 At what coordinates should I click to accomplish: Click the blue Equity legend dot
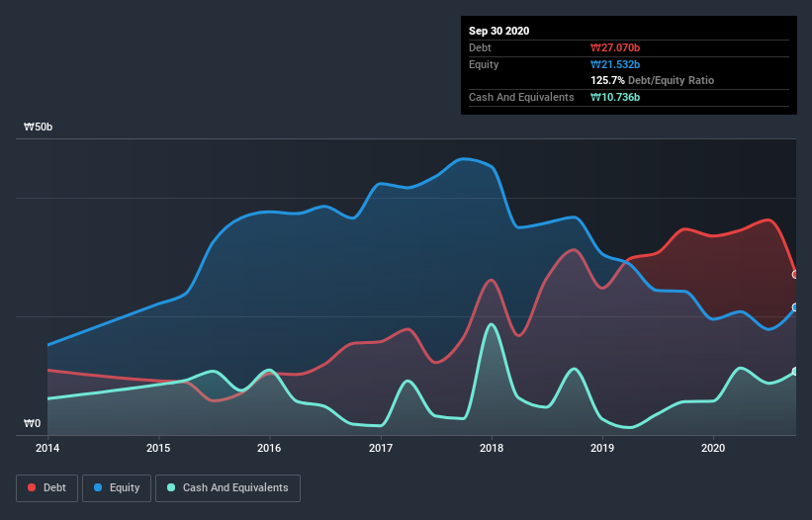point(98,487)
